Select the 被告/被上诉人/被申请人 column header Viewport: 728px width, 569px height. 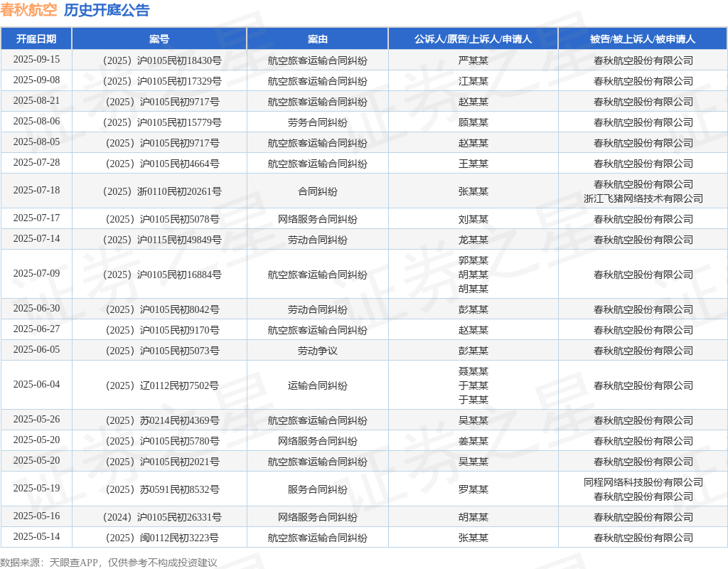click(643, 39)
